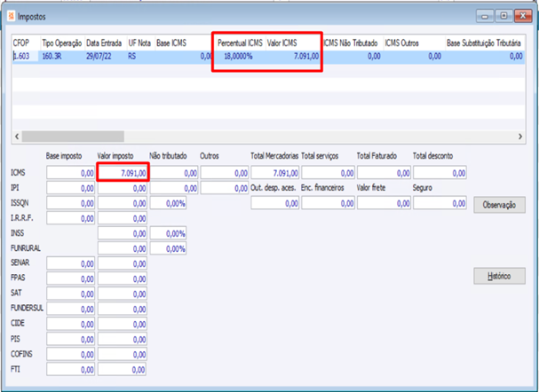Click the Impostos window app icon
This screenshot has height=392, width=539.
pyautogui.click(x=12, y=16)
